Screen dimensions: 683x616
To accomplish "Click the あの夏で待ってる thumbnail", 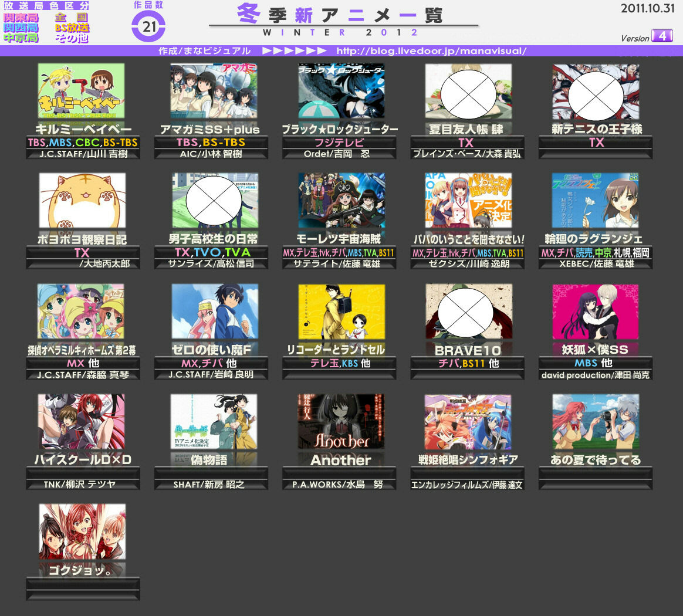I will [596, 421].
